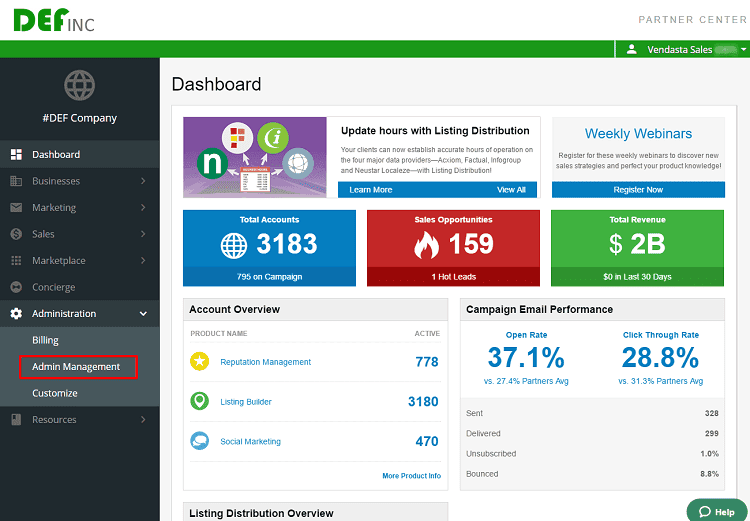Viewport: 750px width, 521px height.
Task: Select Admin Management submenu item
Action: [x=76, y=366]
